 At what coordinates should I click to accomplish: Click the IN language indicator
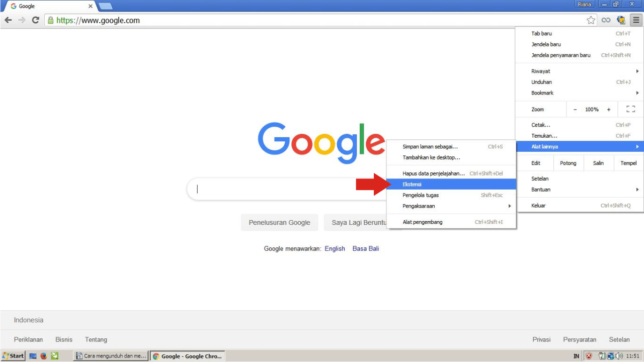[577, 356]
